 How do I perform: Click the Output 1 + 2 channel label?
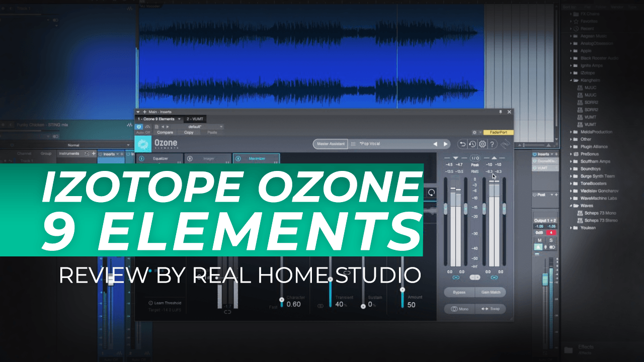[545, 221]
